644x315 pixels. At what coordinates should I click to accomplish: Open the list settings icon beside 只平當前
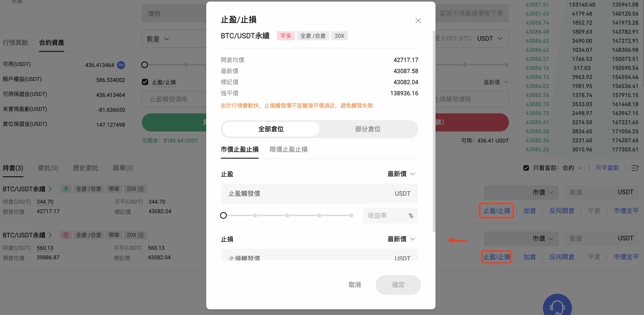coord(635,168)
